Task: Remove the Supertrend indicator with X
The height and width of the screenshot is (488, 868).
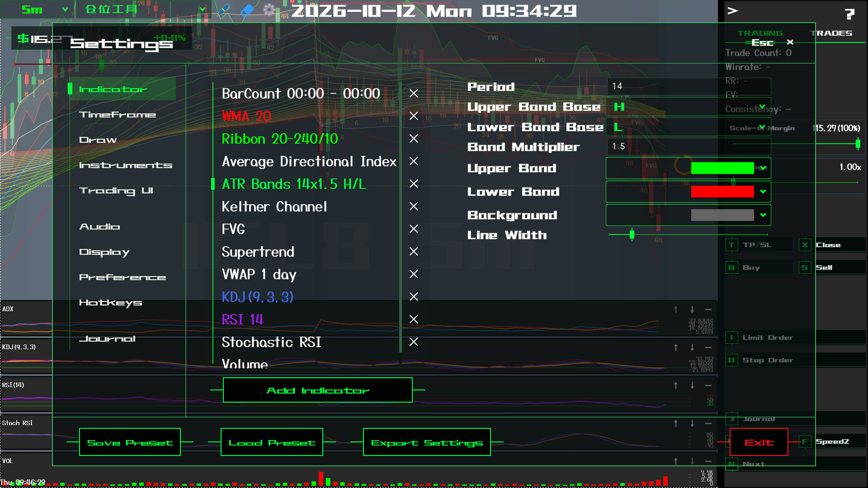Action: [413, 252]
